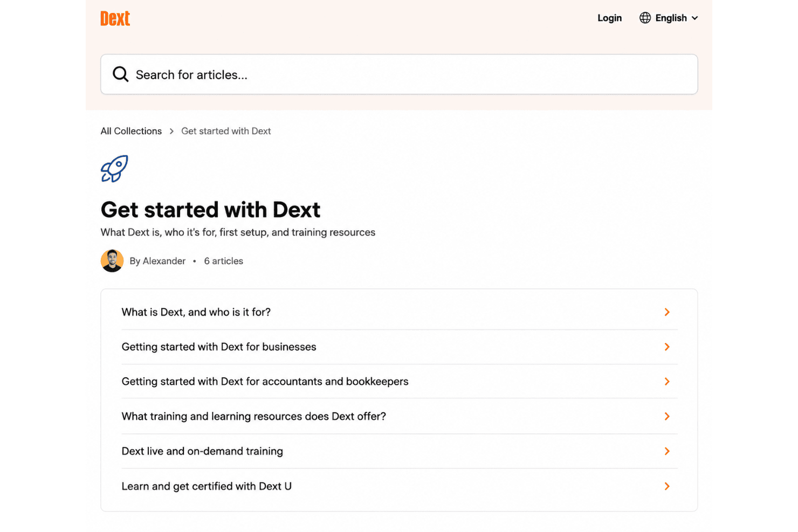Screen dimensions: 798x532
Task: Click the 6 articles count text
Action: pos(223,261)
